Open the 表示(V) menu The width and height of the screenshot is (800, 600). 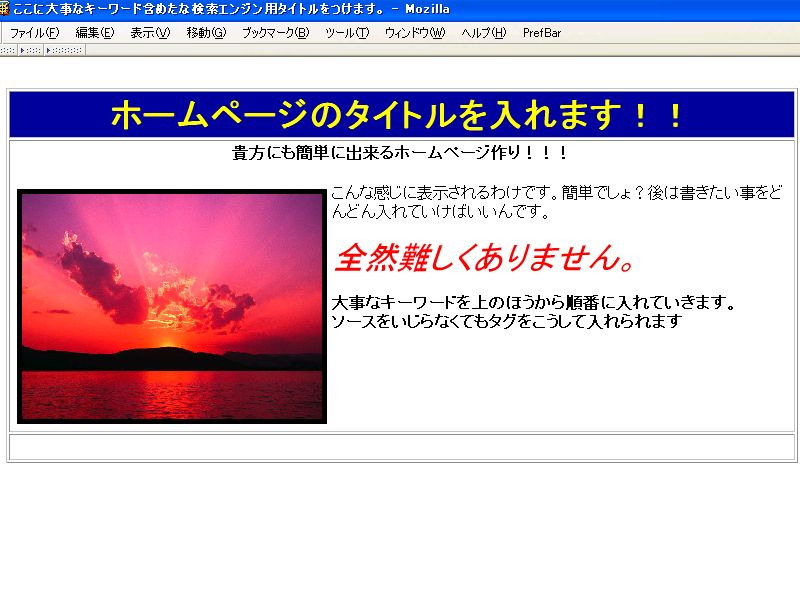[x=150, y=33]
